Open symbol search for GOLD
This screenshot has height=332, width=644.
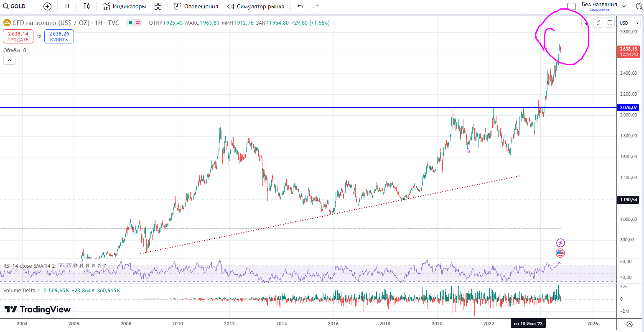click(x=15, y=6)
